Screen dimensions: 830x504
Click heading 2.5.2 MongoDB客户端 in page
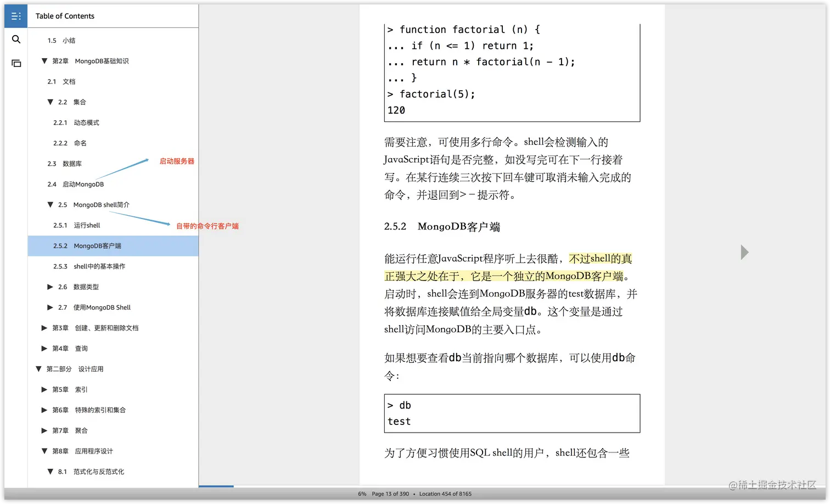point(442,227)
